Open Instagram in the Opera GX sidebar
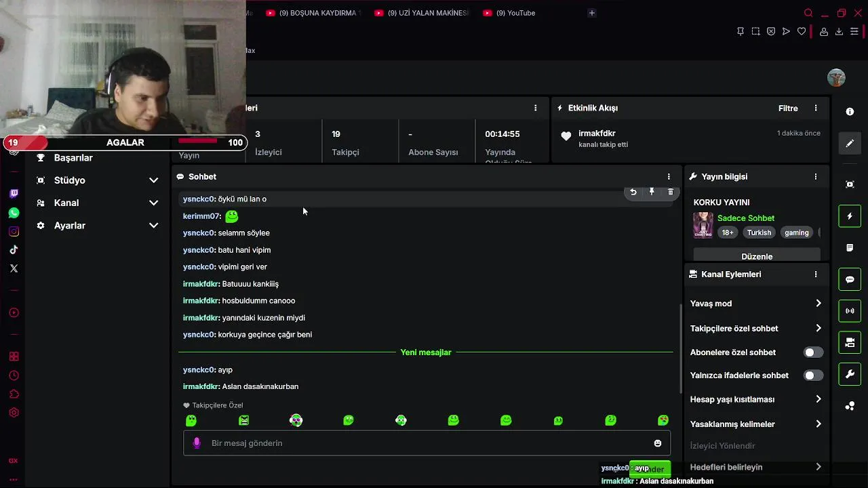 click(14, 232)
